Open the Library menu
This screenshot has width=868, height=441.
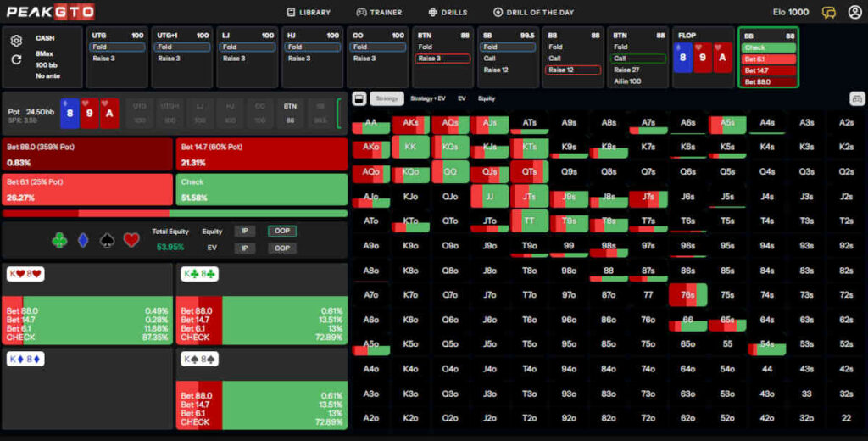coord(309,12)
